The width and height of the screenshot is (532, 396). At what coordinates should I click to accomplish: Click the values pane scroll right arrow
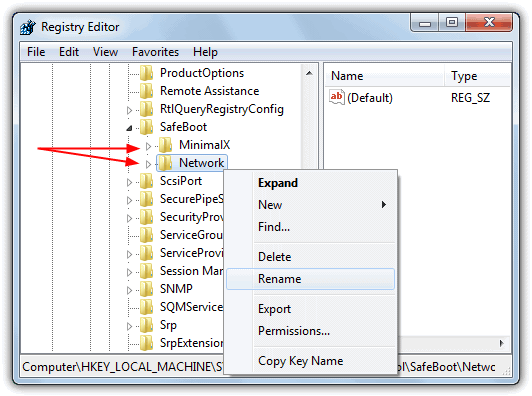tap(502, 343)
